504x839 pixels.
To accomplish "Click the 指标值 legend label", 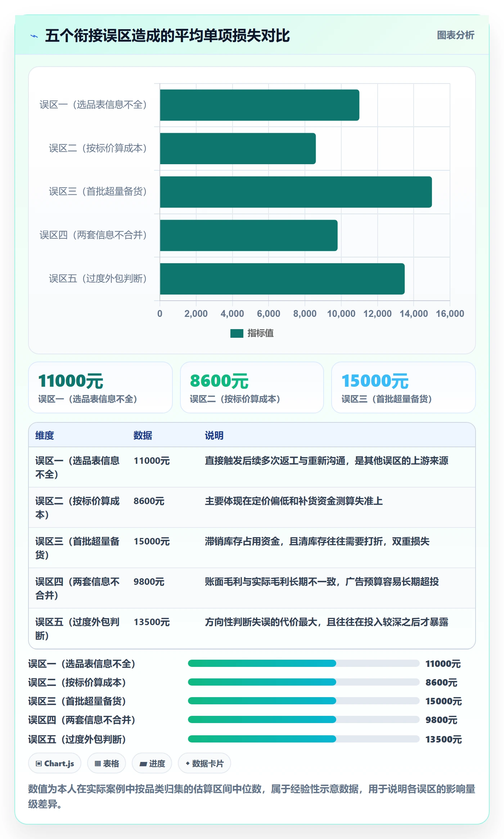I will click(260, 333).
